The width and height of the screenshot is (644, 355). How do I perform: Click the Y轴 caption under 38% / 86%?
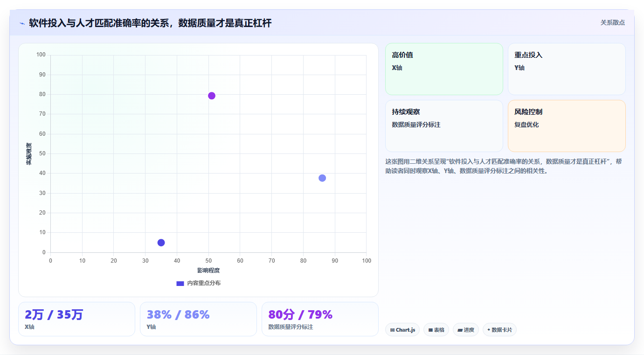(x=151, y=327)
